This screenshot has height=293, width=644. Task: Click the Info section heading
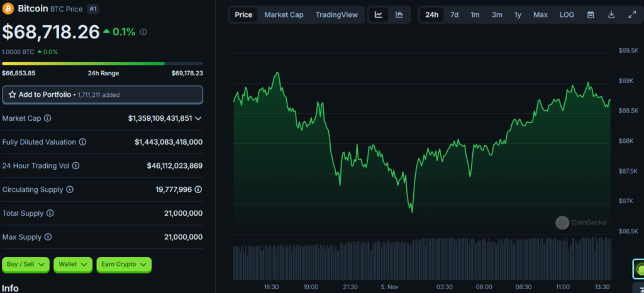tap(10, 288)
